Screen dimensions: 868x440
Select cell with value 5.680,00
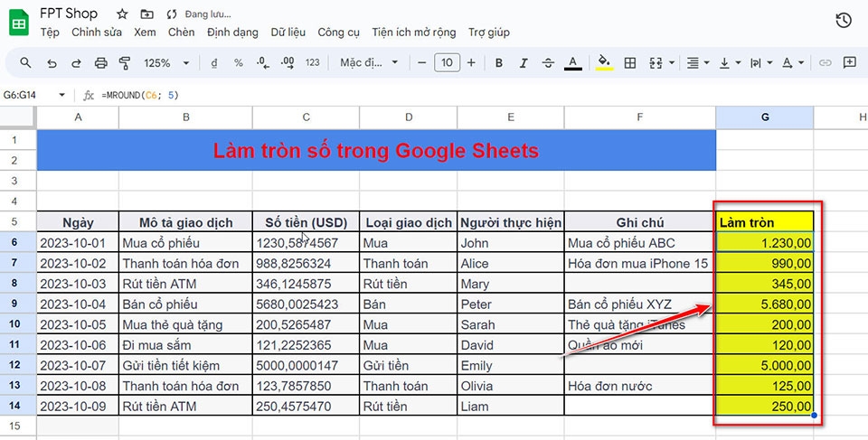tap(765, 304)
